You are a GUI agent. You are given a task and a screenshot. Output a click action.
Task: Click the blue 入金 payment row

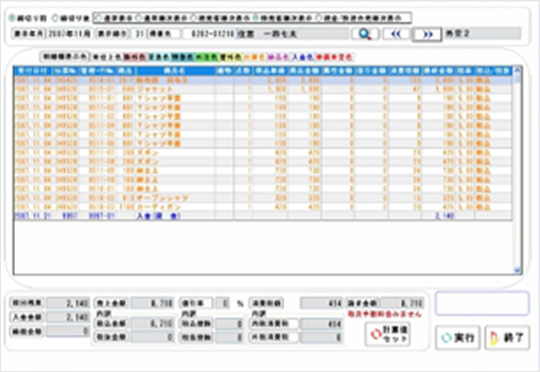tap(263, 216)
